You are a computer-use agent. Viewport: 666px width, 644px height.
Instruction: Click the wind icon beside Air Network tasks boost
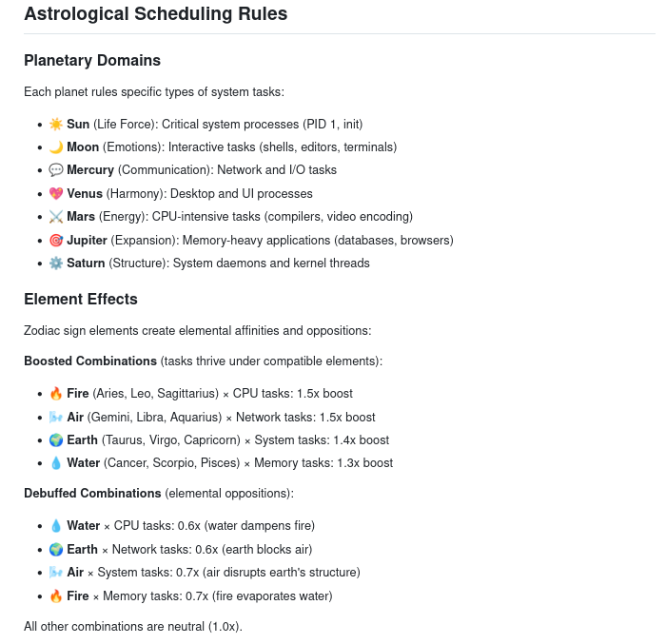(55, 417)
